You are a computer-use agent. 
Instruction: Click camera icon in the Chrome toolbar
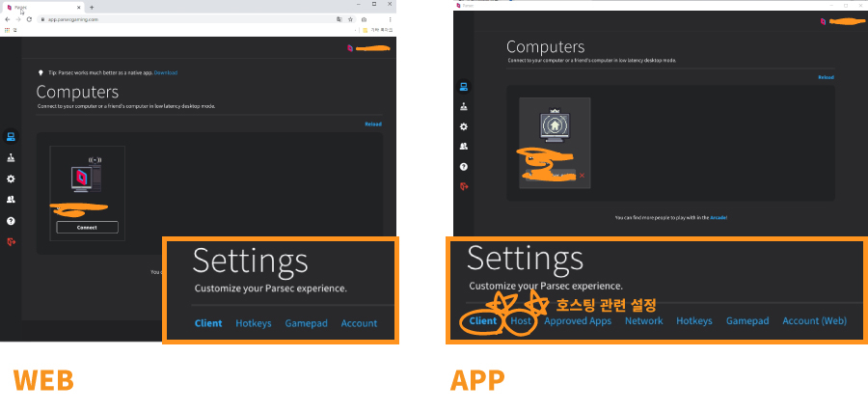click(x=365, y=19)
